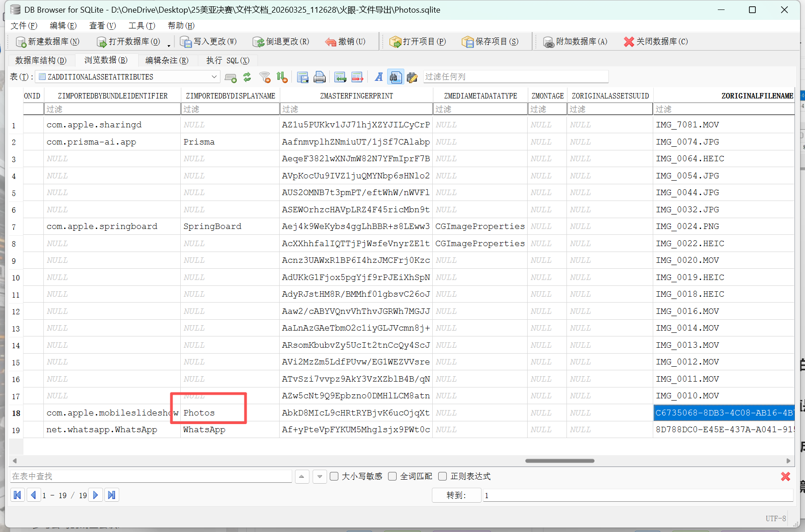Click the Revert Changes (倒退更改) icon
The width and height of the screenshot is (805, 532).
tap(258, 42)
